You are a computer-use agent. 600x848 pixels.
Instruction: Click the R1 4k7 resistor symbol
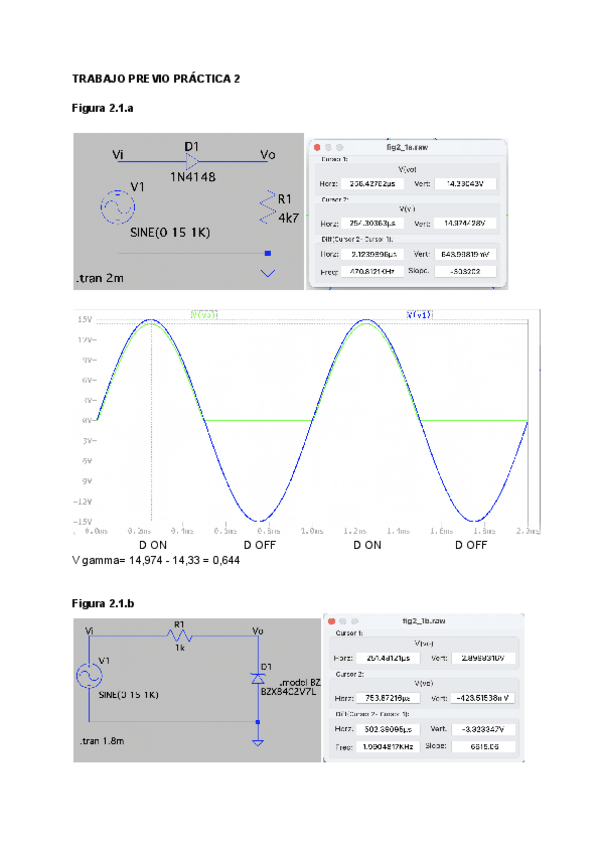[x=267, y=208]
